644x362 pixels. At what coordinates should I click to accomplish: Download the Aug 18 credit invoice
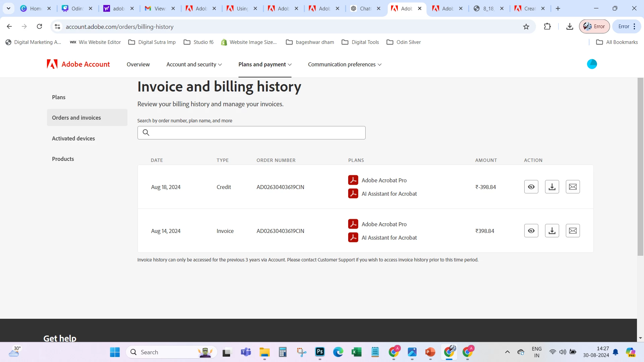coord(552,187)
